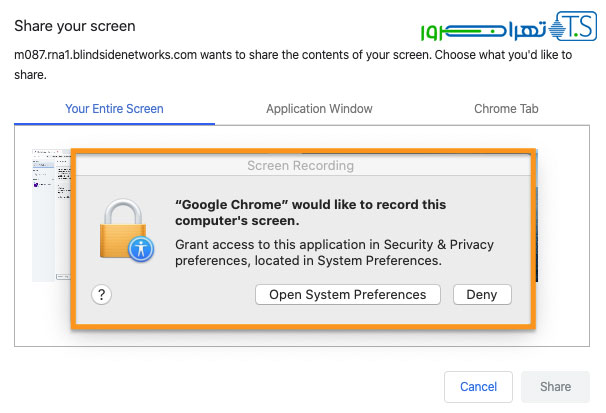The height and width of the screenshot is (413, 606).
Task: Switch to Your Entire Screen tab
Action: click(x=114, y=109)
